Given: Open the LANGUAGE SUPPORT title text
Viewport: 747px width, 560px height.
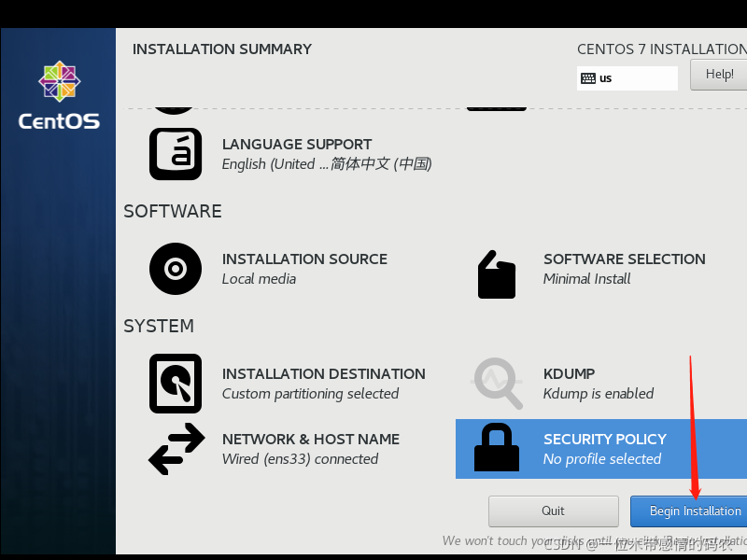Looking at the screenshot, I should coord(297,145).
